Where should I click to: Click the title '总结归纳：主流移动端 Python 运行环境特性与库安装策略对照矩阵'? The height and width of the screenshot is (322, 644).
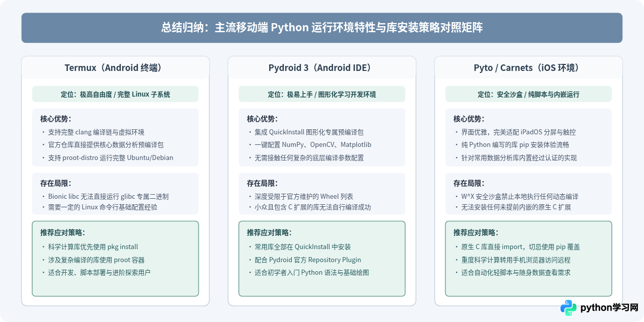click(322, 28)
